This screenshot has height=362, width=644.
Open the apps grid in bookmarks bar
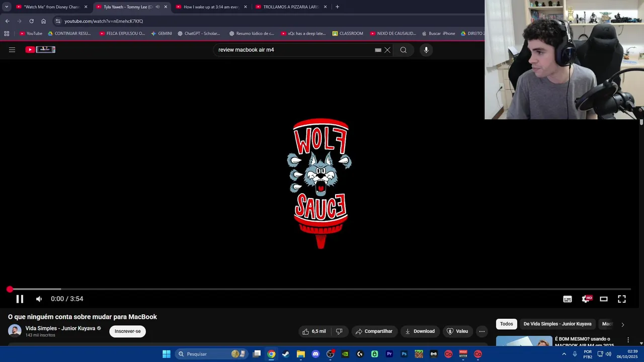coord(7,34)
